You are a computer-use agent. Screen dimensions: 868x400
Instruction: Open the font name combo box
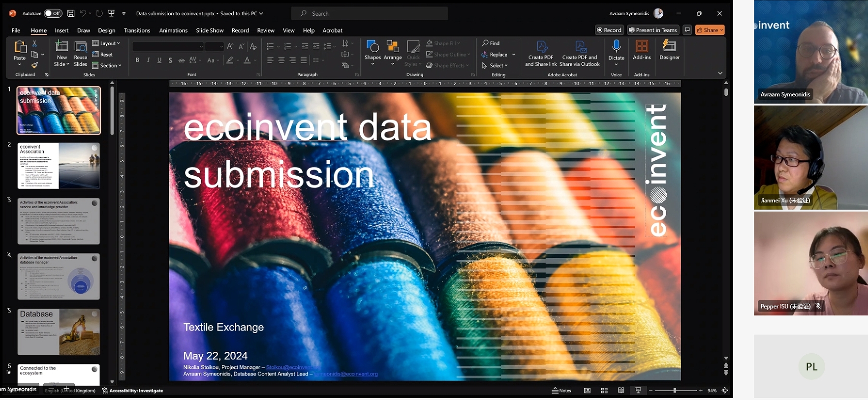click(168, 46)
